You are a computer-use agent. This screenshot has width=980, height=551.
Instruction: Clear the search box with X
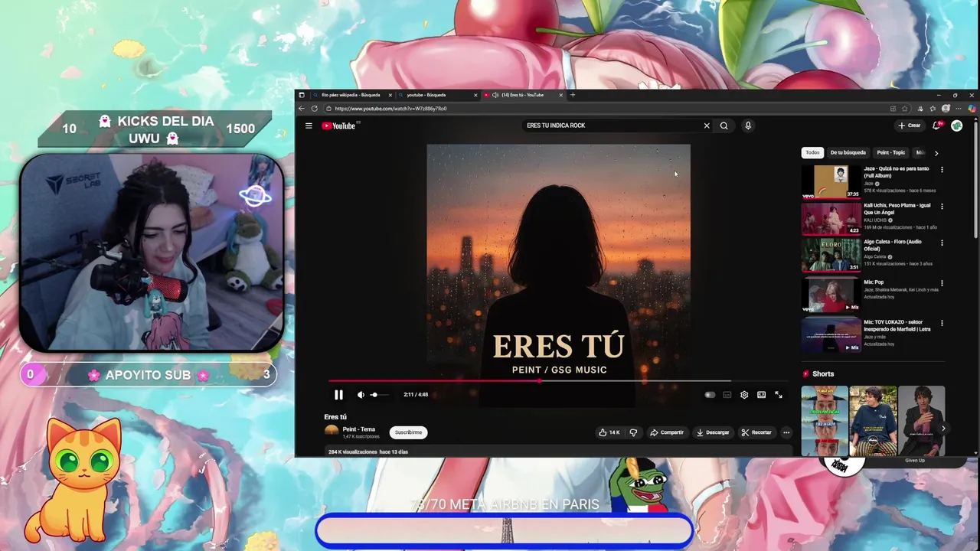pos(707,126)
